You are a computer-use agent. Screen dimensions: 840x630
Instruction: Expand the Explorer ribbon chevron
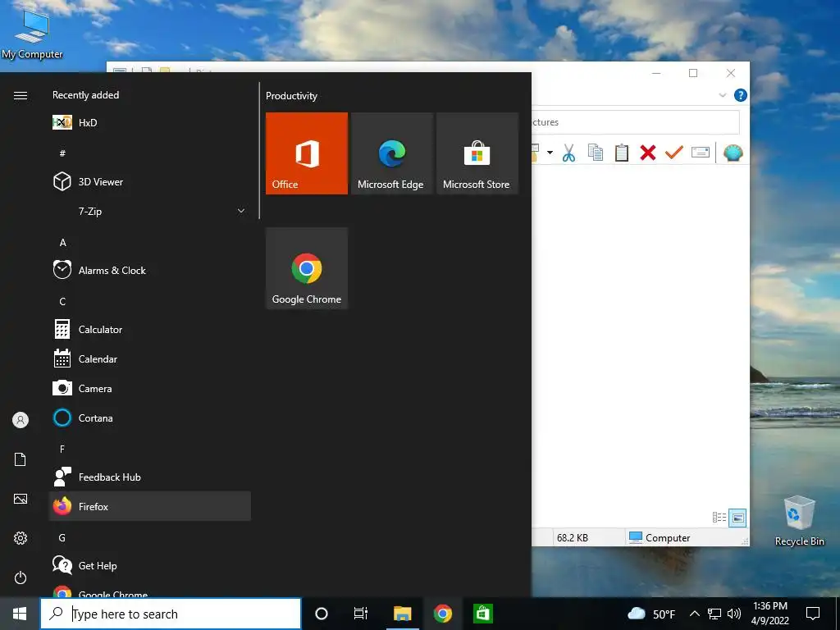click(722, 95)
